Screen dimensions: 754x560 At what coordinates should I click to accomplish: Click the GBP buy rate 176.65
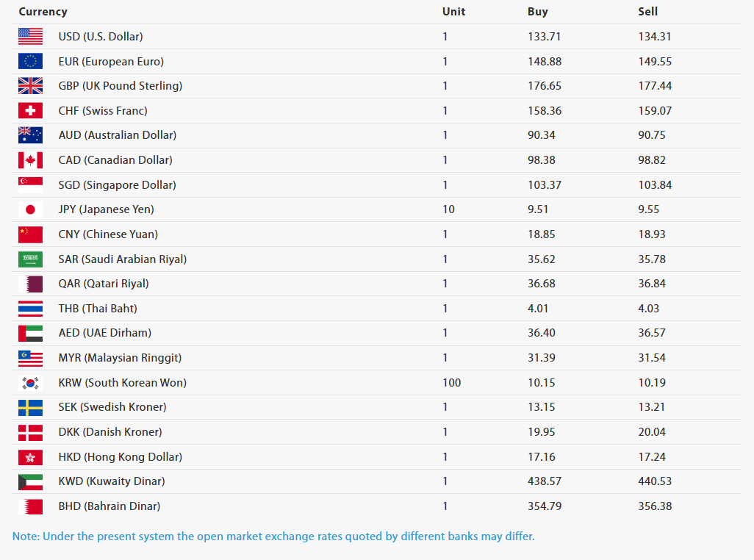[x=545, y=86]
